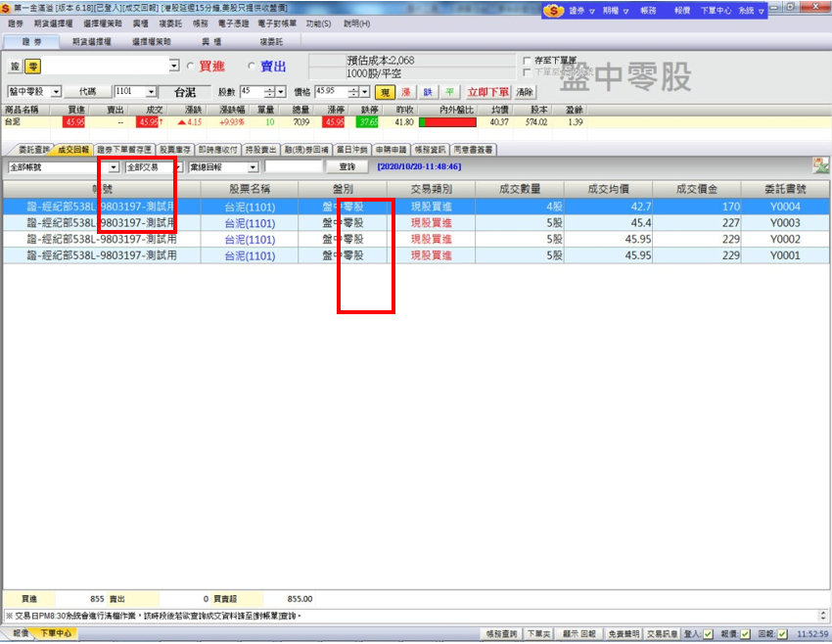Switch to the 委託查詢 tab
Image resolution: width=832 pixels, height=644 pixels.
pos(27,150)
